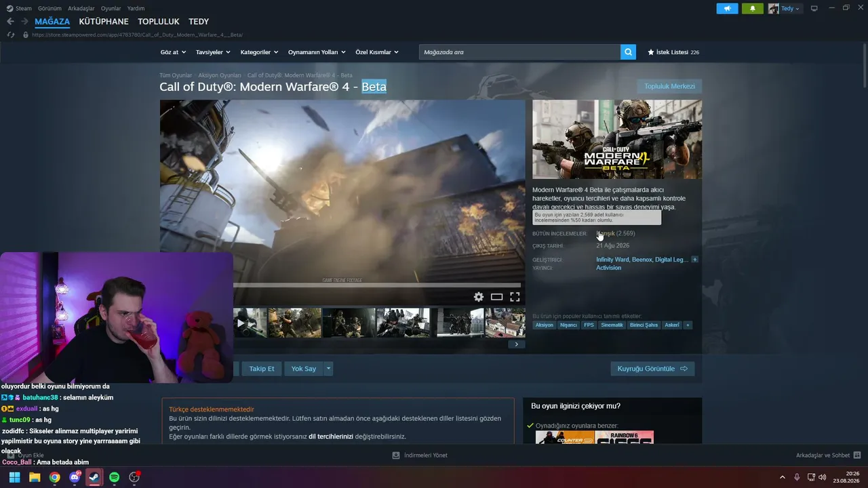Image resolution: width=868 pixels, height=488 pixels.
Task: Open File Explorer from the taskbar
Action: pyautogui.click(x=35, y=477)
